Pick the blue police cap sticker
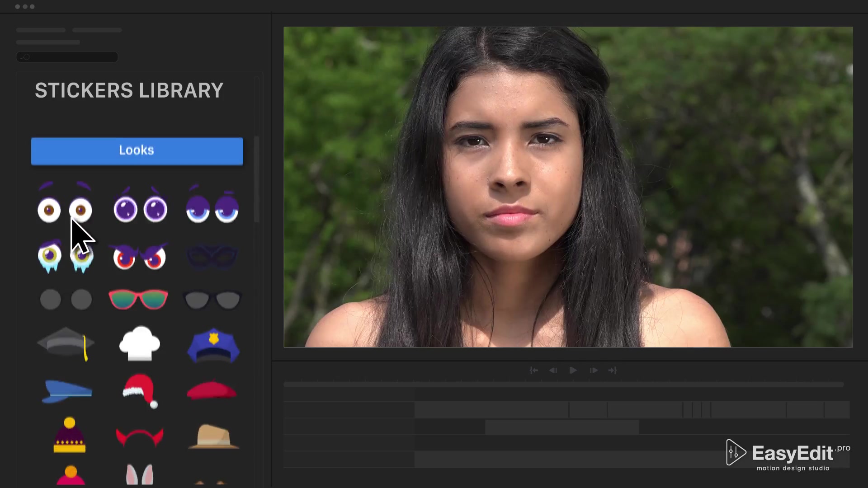The height and width of the screenshot is (488, 868). (213, 346)
